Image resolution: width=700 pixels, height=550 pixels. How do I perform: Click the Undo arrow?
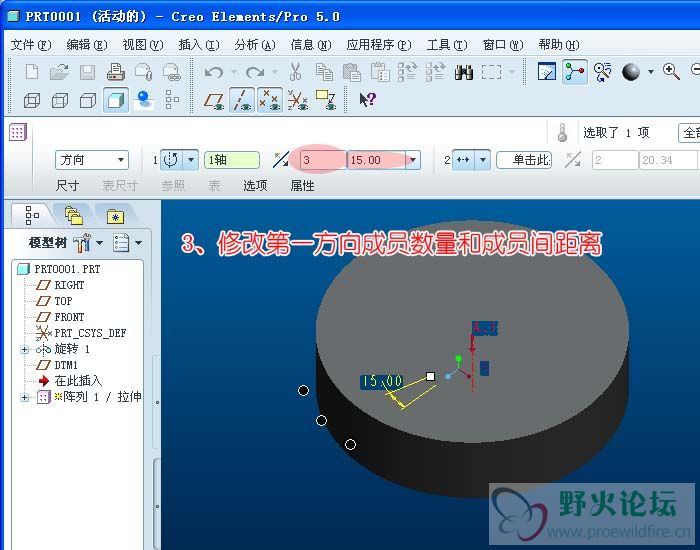click(x=213, y=72)
